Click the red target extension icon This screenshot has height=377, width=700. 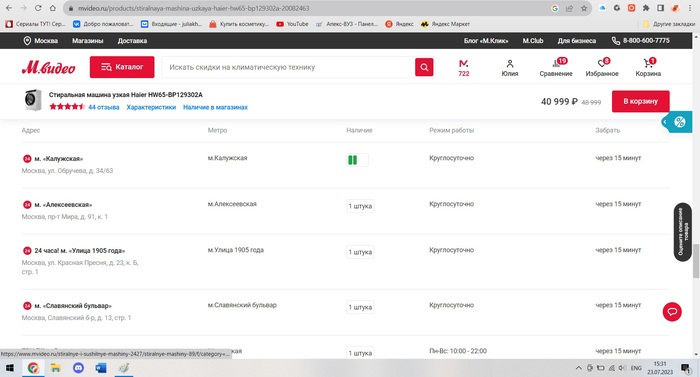pos(631,8)
